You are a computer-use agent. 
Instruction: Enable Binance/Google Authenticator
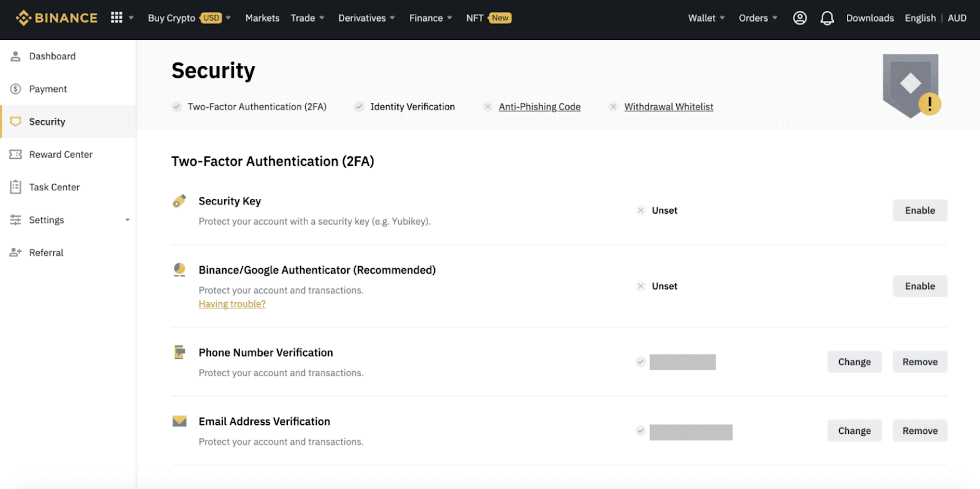coord(919,286)
